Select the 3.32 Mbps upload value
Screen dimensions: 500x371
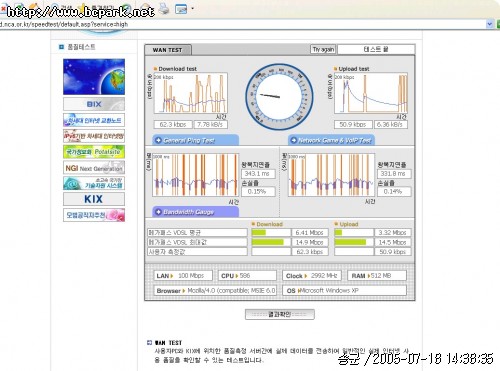coord(393,233)
